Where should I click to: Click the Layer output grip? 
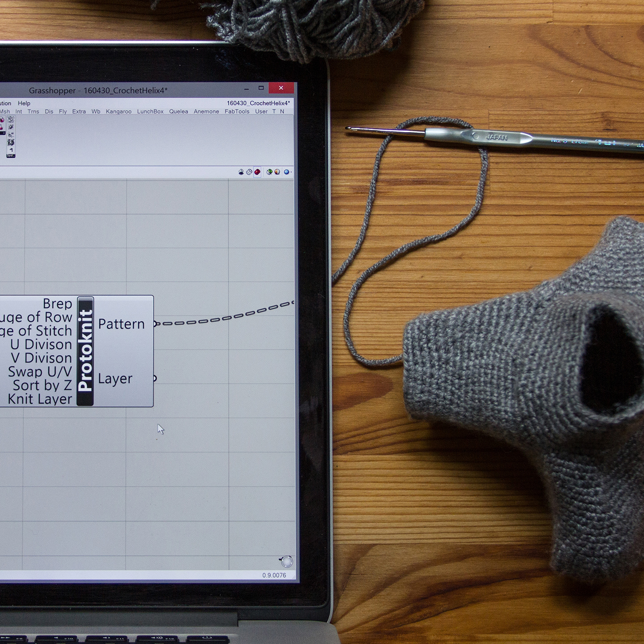155,378
